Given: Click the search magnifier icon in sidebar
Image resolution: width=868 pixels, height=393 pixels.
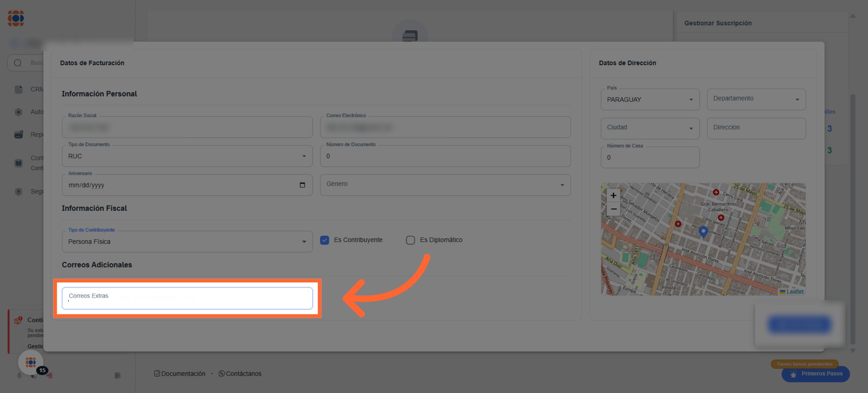Looking at the screenshot, I should point(18,63).
